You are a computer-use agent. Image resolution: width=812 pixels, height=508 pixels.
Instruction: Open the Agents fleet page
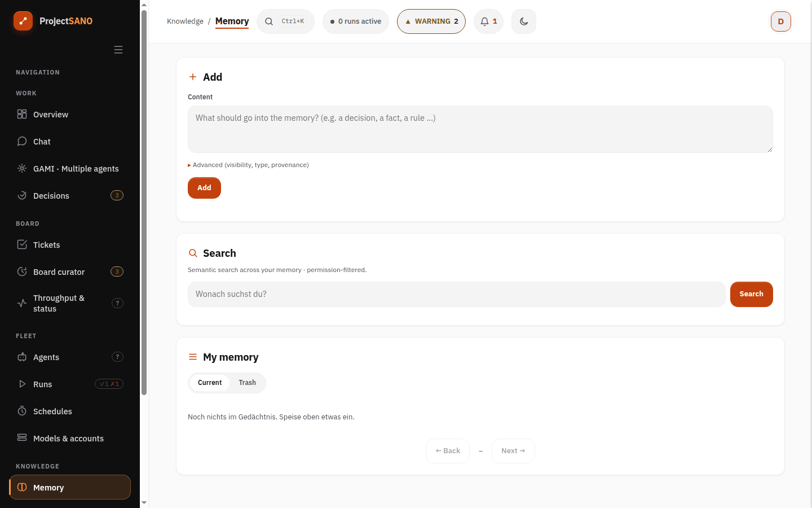click(x=70, y=357)
